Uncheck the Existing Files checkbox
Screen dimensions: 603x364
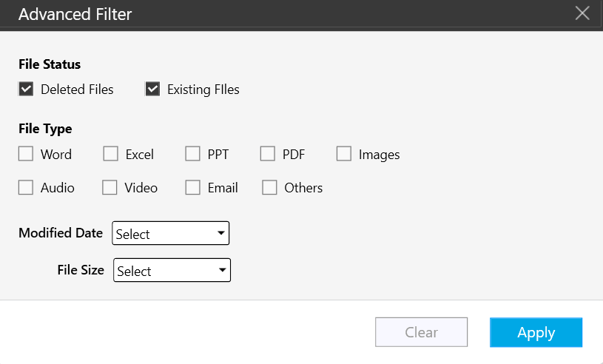[152, 90]
